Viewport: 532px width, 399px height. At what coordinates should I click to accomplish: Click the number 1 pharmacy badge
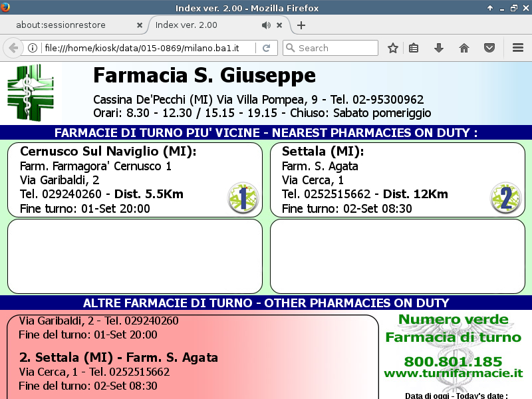(x=243, y=198)
